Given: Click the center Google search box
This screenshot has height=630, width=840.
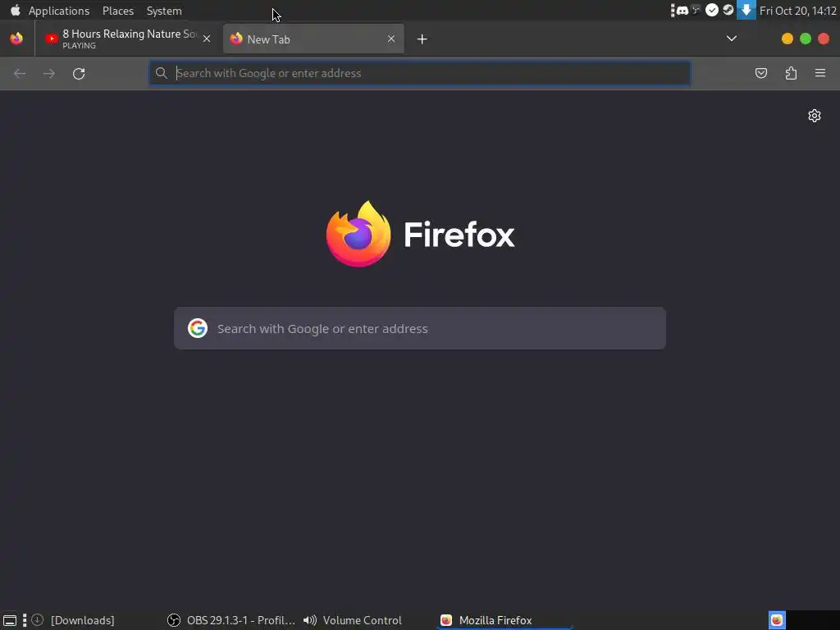Looking at the screenshot, I should [420, 328].
